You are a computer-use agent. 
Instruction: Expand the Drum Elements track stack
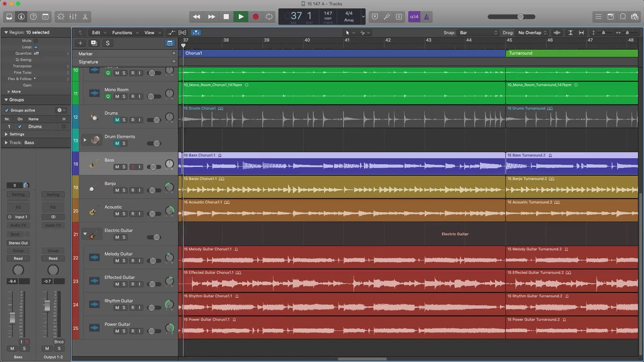coord(84,140)
